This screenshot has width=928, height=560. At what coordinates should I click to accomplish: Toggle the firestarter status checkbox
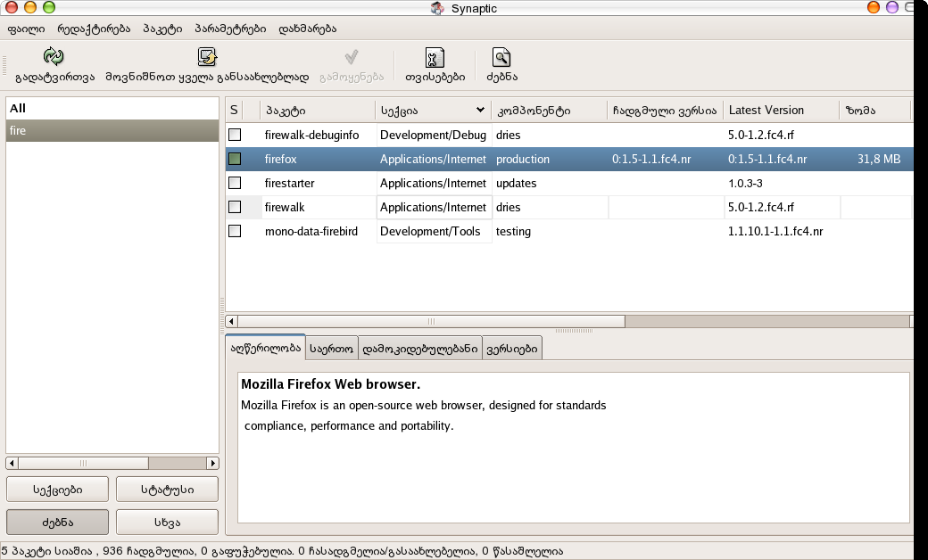[x=235, y=183]
